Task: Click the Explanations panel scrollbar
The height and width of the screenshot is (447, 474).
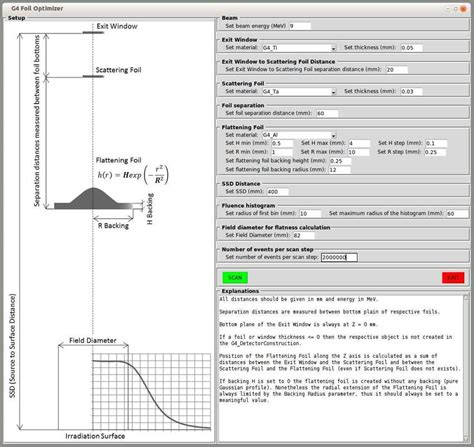Action: [466, 368]
